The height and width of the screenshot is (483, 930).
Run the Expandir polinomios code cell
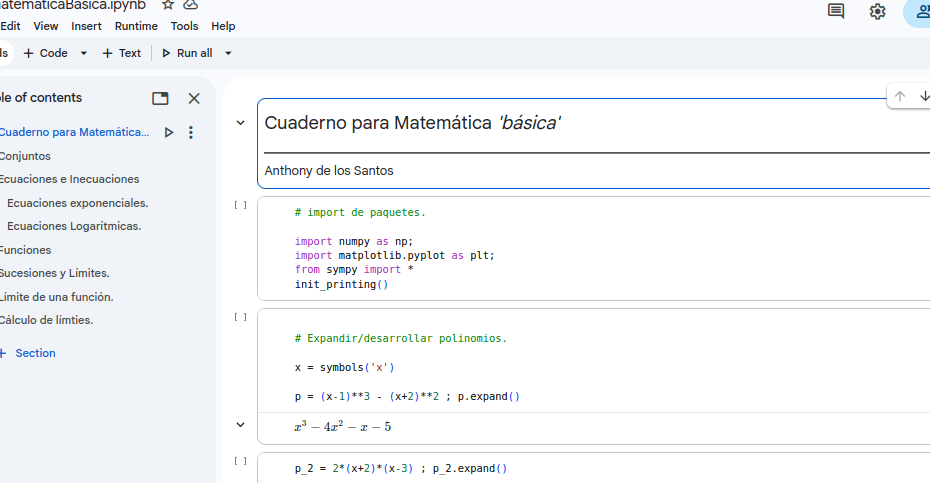pyautogui.click(x=240, y=317)
